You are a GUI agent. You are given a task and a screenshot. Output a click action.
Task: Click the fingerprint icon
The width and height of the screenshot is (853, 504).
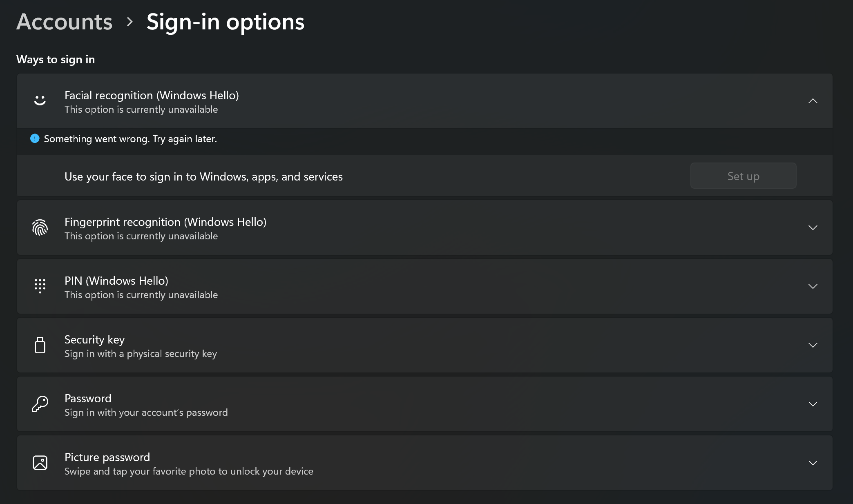pyautogui.click(x=40, y=227)
